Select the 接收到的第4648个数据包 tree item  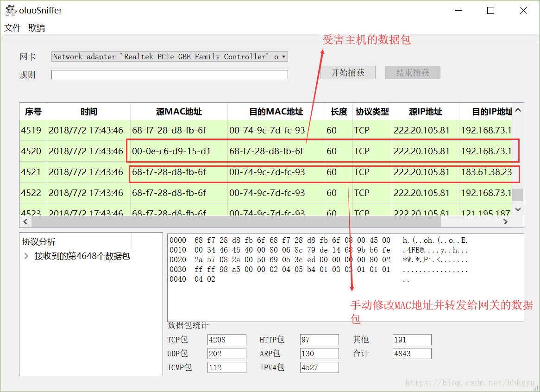[82, 256]
